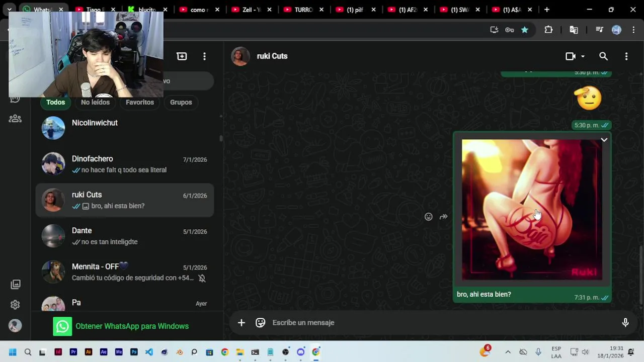
Task: Open the emoji and sticker picker
Action: (260, 323)
